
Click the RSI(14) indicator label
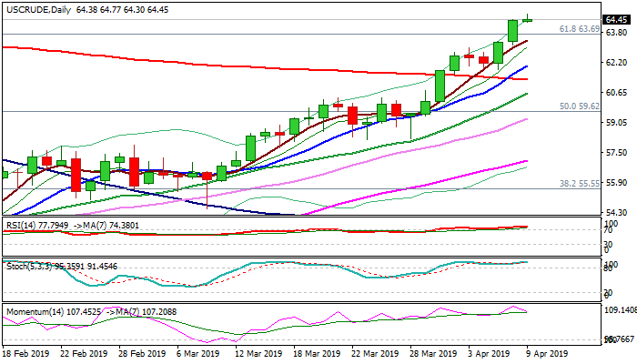[21, 223]
